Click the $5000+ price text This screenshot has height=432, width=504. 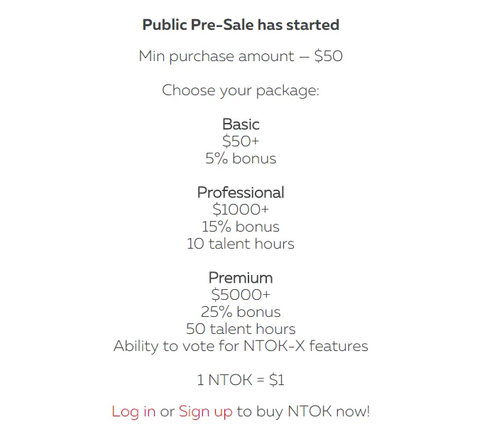pos(241,295)
